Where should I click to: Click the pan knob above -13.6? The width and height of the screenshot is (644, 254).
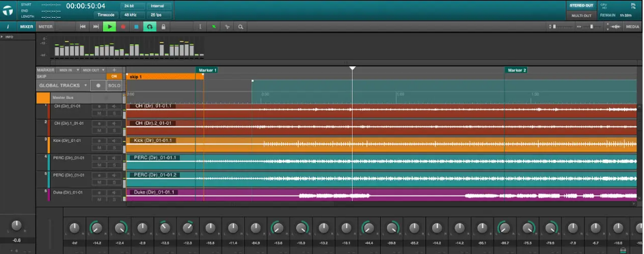(278, 228)
